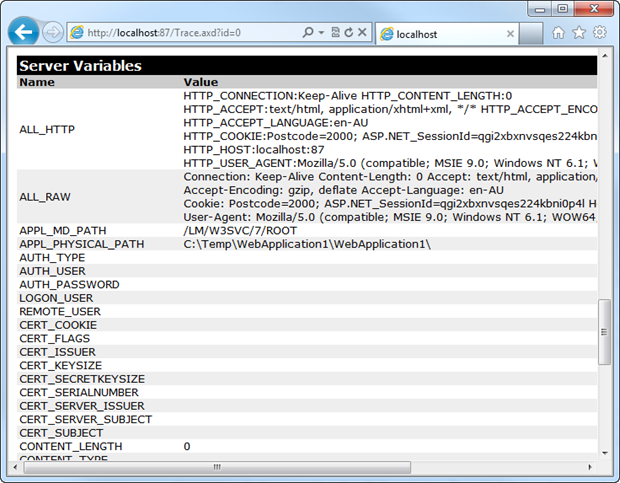The height and width of the screenshot is (483, 620).
Task: Click the REMOTE_USER row name
Action: click(60, 311)
